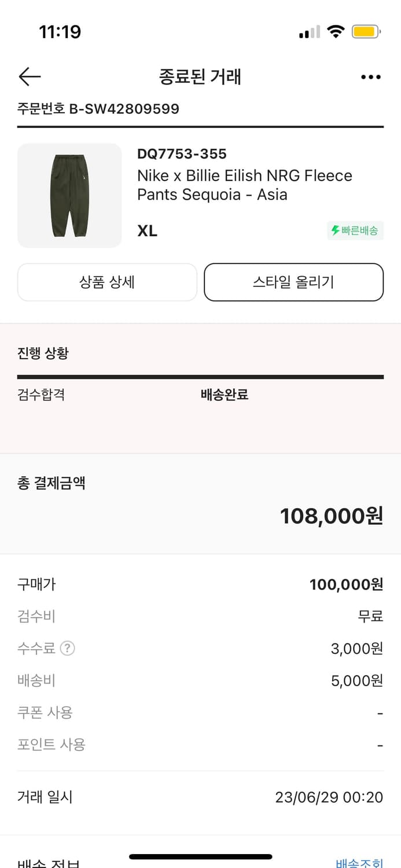
Task: Tap the 검수합격 inspection passed status
Action: [x=41, y=395]
